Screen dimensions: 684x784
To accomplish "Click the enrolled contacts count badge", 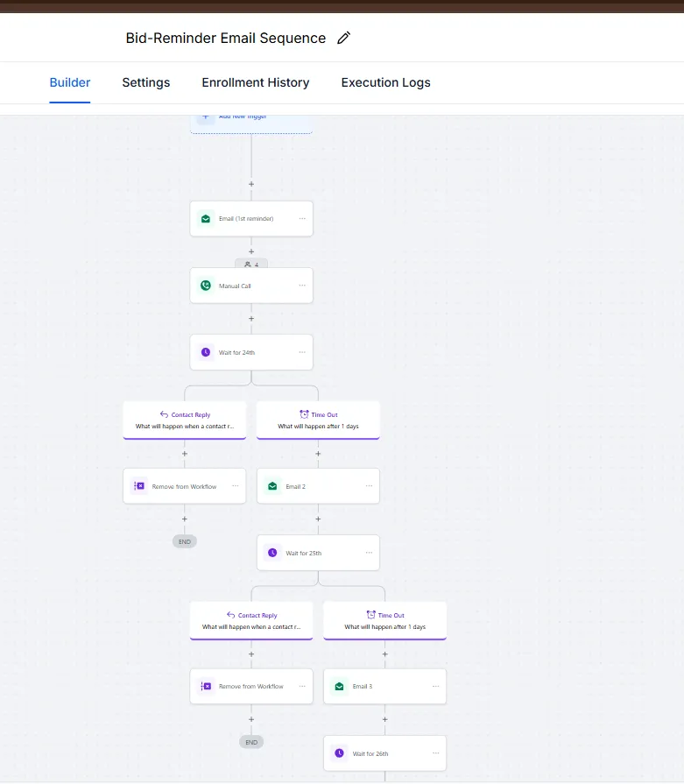I will [x=251, y=264].
